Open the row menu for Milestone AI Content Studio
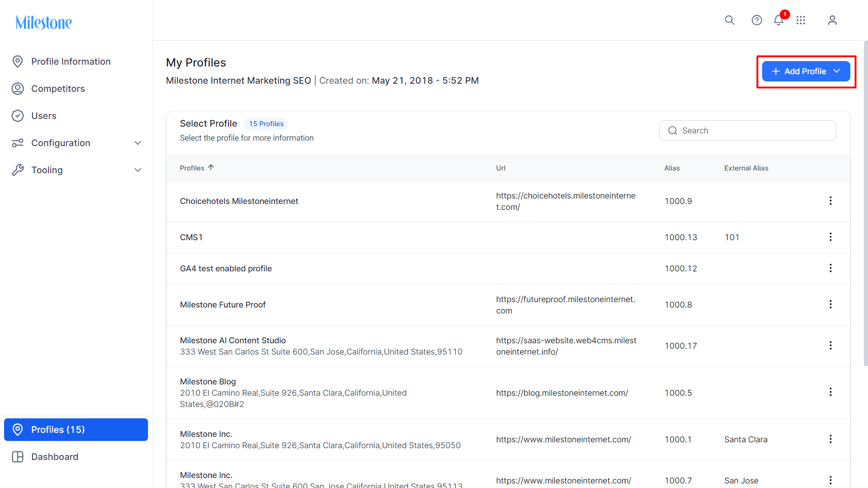The width and height of the screenshot is (868, 488). coord(830,346)
